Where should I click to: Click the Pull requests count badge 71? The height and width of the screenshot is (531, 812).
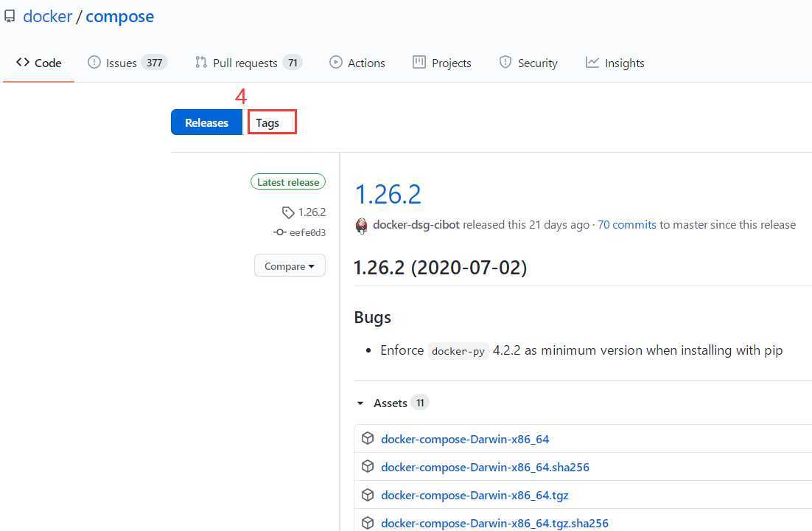(293, 63)
